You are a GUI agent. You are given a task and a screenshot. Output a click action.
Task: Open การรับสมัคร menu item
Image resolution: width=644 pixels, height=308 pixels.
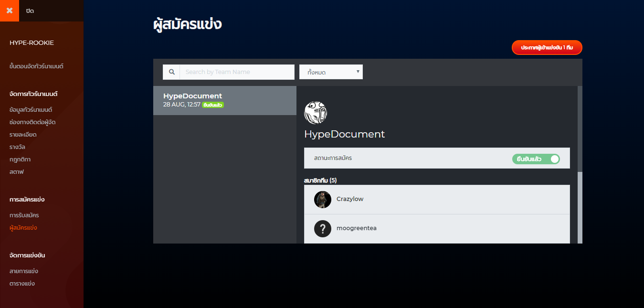24,215
